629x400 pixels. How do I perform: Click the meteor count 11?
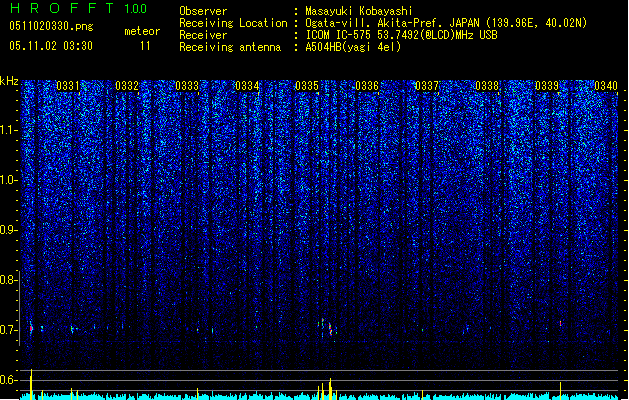tap(145, 46)
